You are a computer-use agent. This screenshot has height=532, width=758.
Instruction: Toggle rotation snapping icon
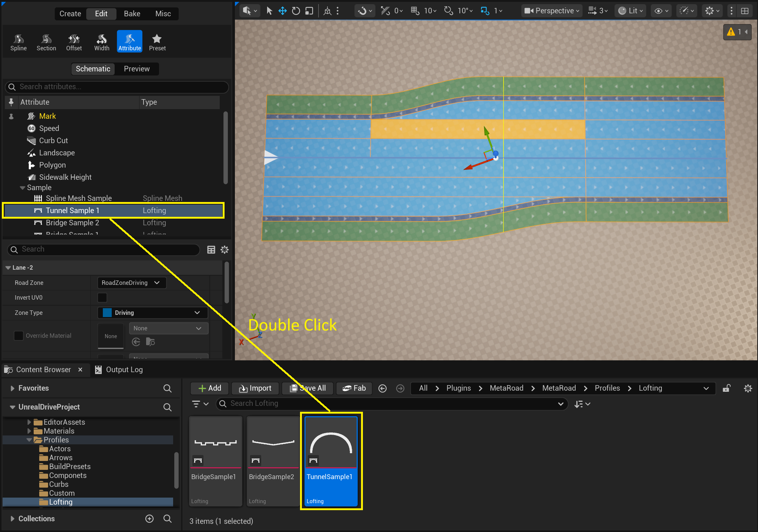coord(448,11)
